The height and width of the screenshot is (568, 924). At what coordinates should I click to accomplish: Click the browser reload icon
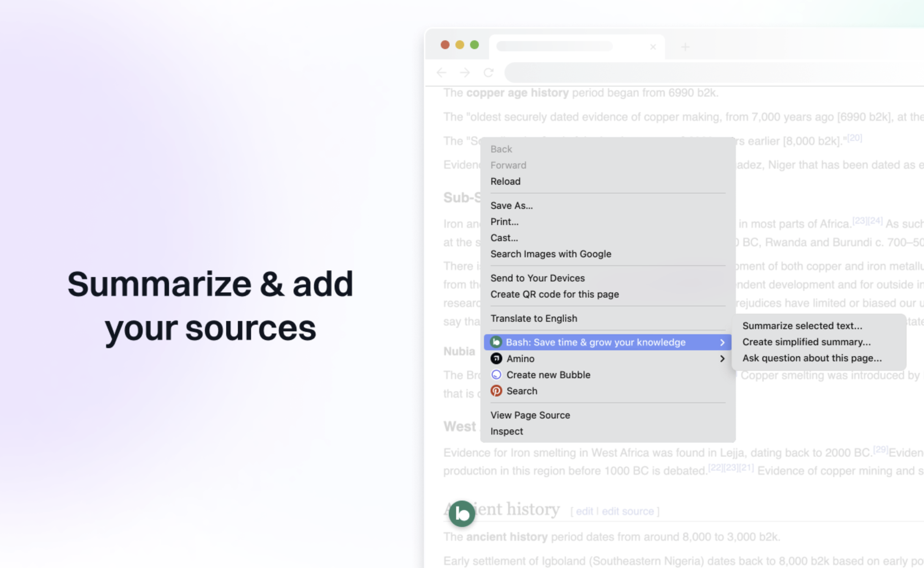click(488, 73)
